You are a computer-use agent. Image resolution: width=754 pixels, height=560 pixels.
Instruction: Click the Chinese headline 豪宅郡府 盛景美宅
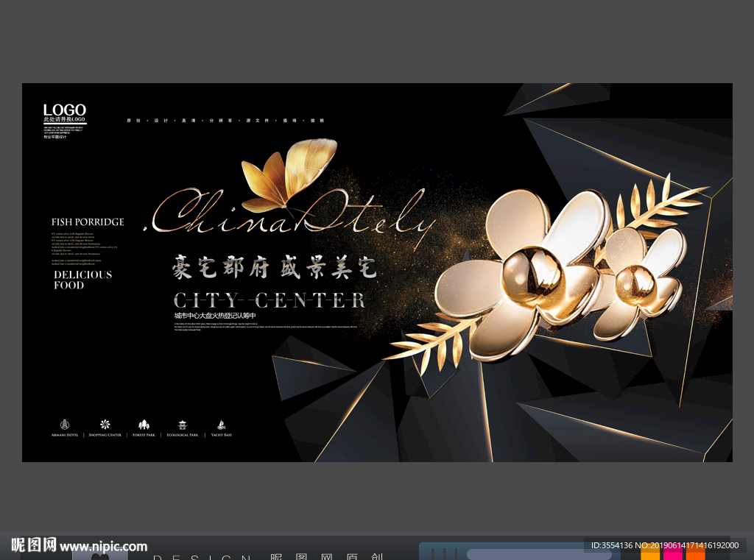(x=274, y=267)
